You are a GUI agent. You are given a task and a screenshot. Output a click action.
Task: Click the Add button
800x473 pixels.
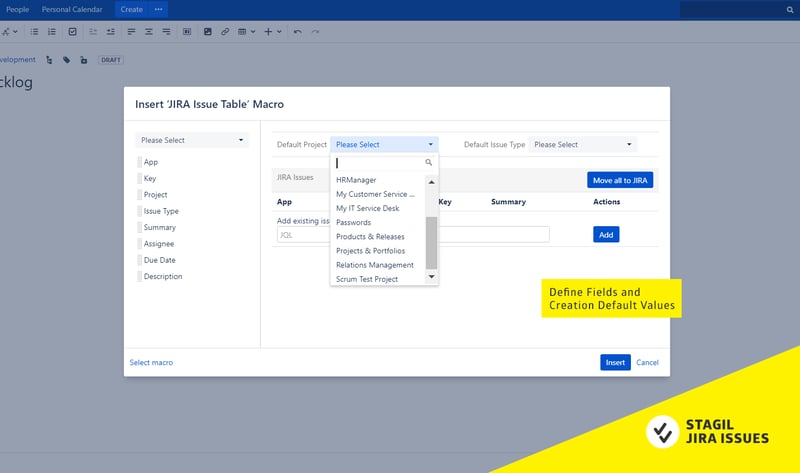click(x=606, y=235)
